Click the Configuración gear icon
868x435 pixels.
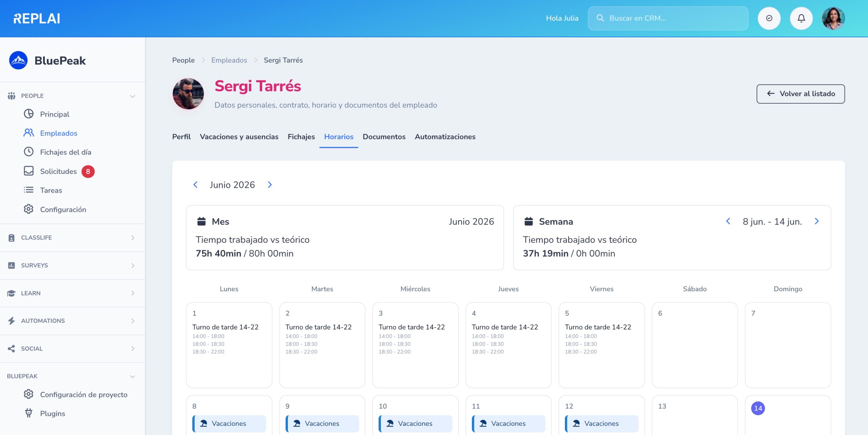pyautogui.click(x=28, y=209)
